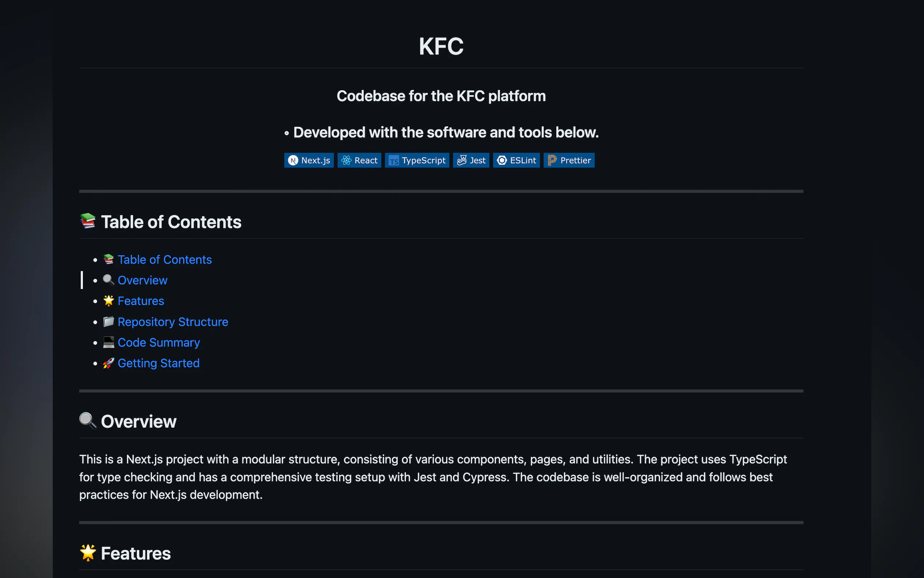Click the Jest badge
Image resolution: width=924 pixels, height=578 pixels.
click(x=471, y=161)
